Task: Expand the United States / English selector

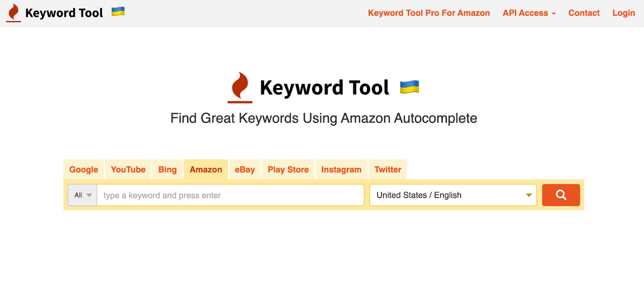Action: [453, 195]
